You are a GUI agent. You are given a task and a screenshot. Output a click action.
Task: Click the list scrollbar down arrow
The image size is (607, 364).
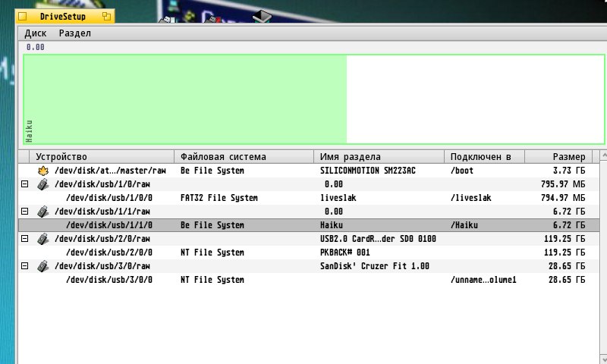click(x=603, y=359)
